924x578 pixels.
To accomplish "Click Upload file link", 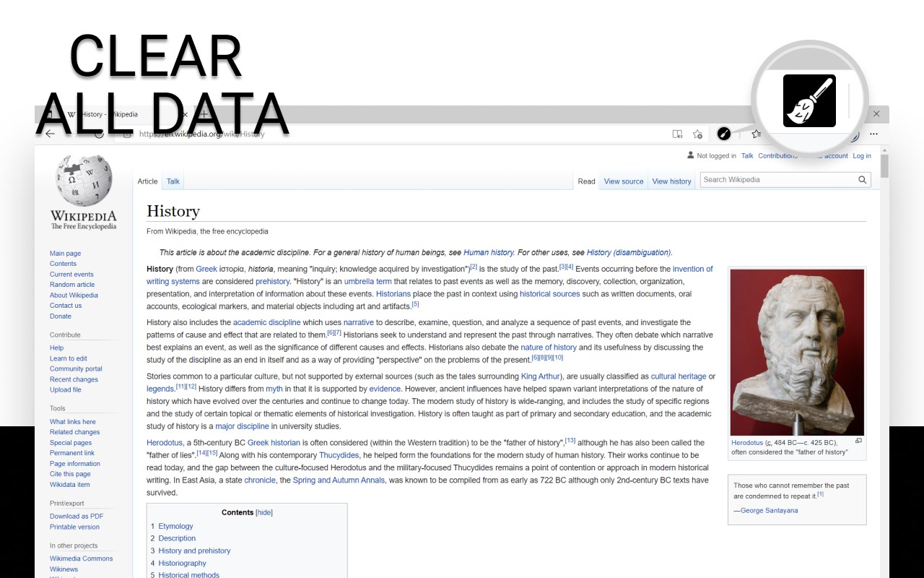I will point(66,389).
